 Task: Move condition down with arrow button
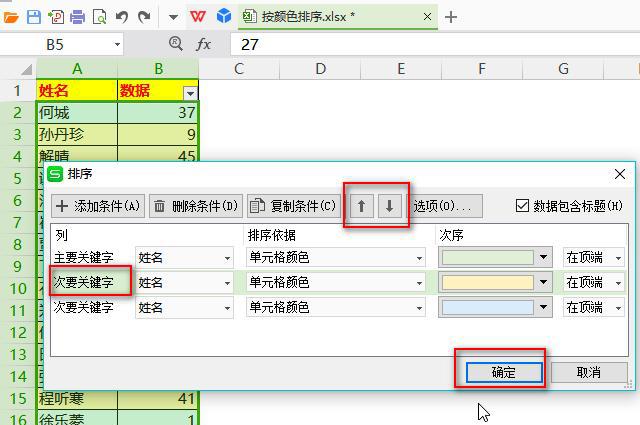click(389, 206)
